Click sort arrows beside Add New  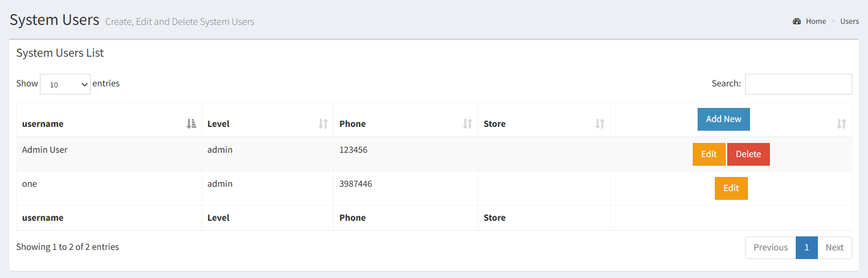coord(841,124)
